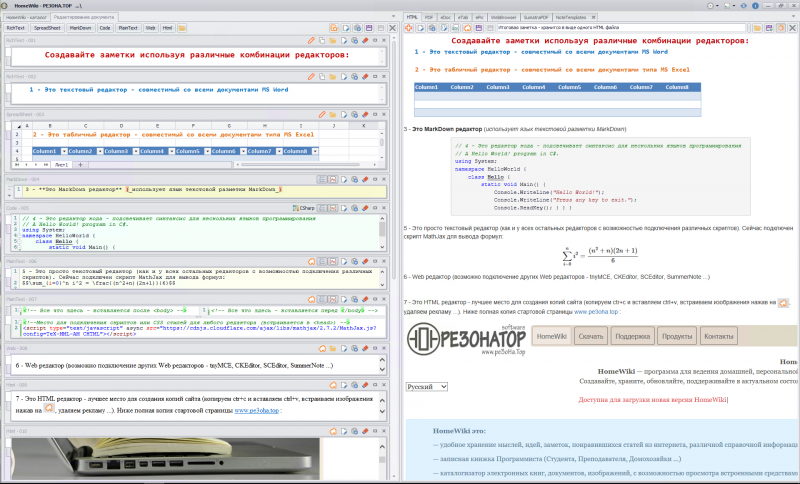The image size is (800, 484).
Task: Click the note title input field in preview pane
Action: click(x=620, y=28)
